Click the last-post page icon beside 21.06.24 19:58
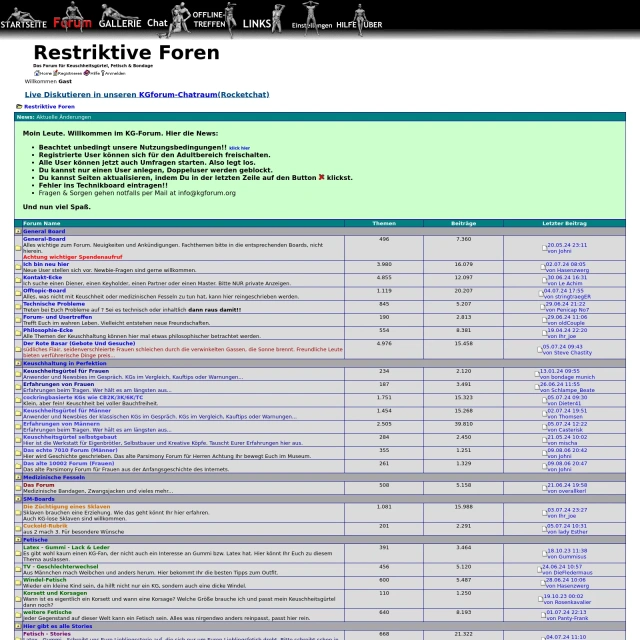This screenshot has width=640, height=640. pos(544,488)
